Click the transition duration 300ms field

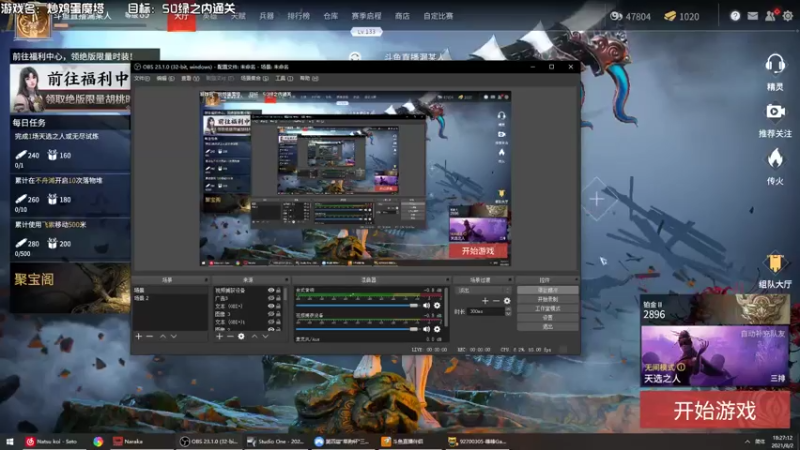click(486, 311)
